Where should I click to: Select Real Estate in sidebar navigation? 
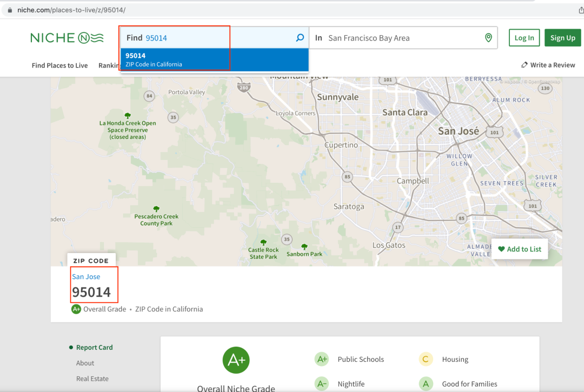(92, 378)
